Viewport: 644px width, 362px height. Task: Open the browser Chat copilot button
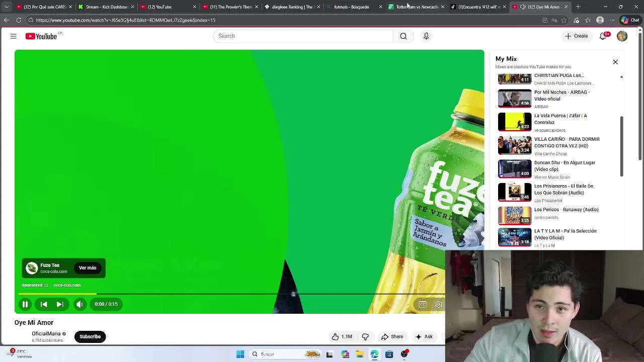point(630,20)
